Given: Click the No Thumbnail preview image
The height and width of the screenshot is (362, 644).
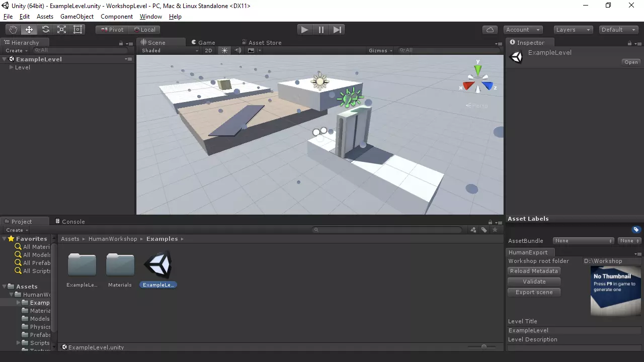Looking at the screenshot, I should click(616, 291).
